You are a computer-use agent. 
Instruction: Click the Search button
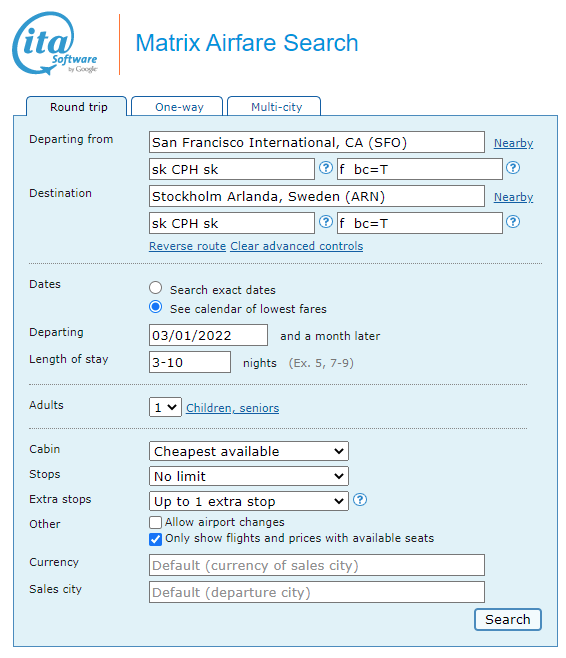[508, 619]
